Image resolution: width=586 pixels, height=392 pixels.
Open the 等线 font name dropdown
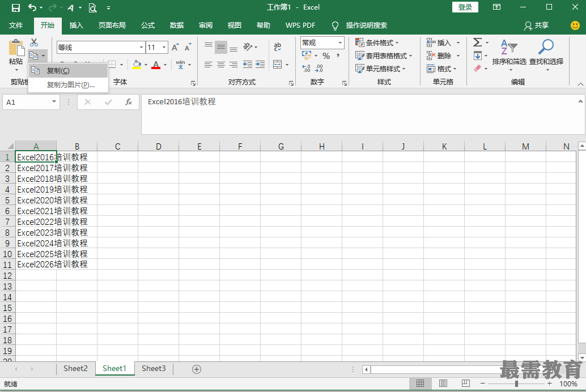tap(141, 48)
